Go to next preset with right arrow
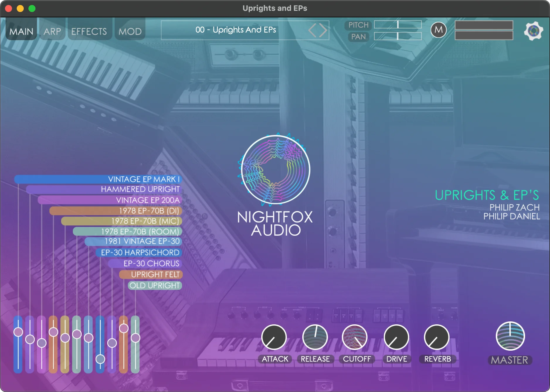Image resolution: width=550 pixels, height=392 pixels. (x=323, y=30)
